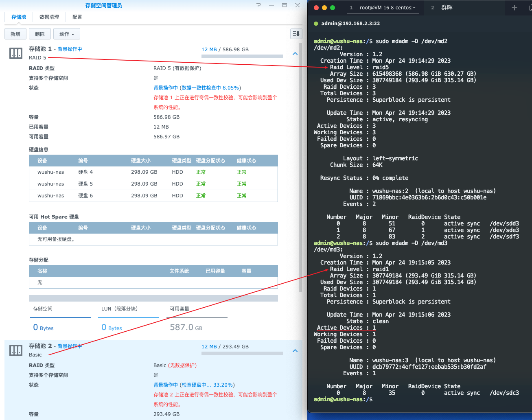Select the 硬盘 5 row

(x=153, y=184)
